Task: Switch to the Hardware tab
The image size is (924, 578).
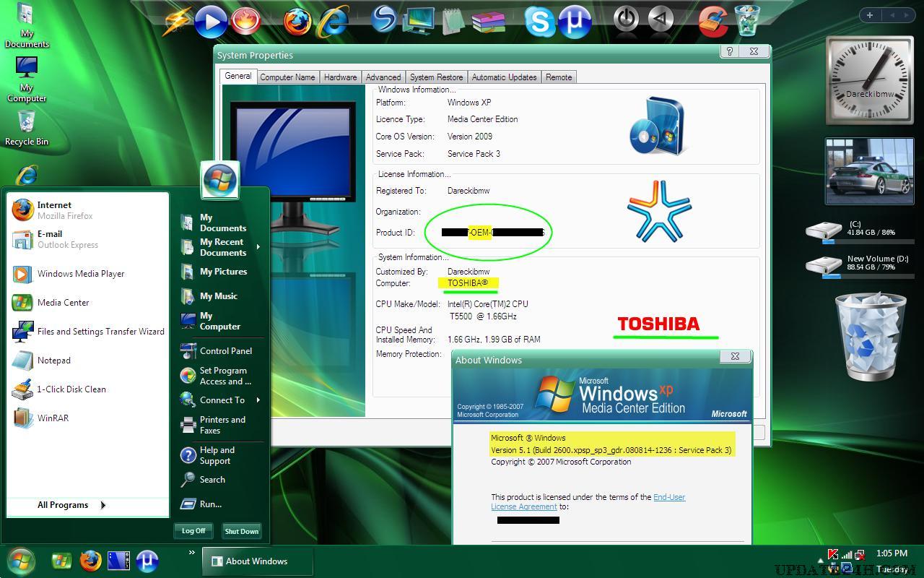Action: (x=340, y=77)
